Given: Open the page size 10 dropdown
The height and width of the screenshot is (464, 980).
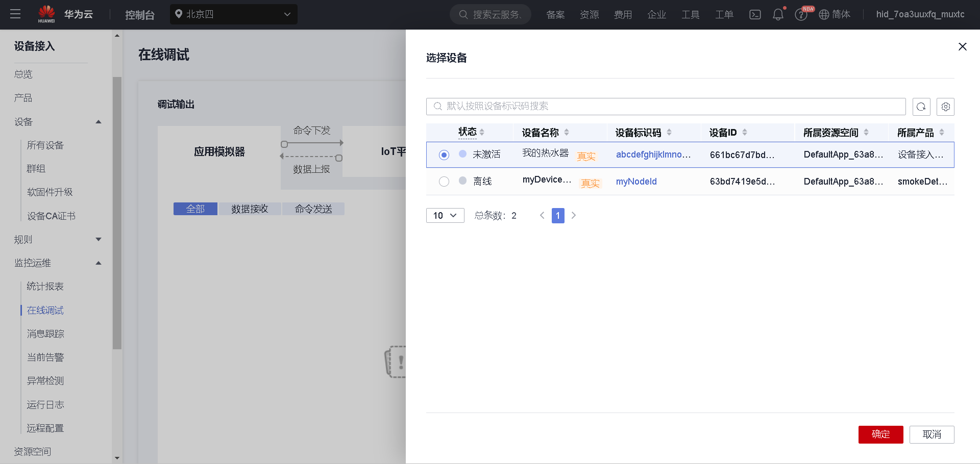Looking at the screenshot, I should pyautogui.click(x=445, y=215).
